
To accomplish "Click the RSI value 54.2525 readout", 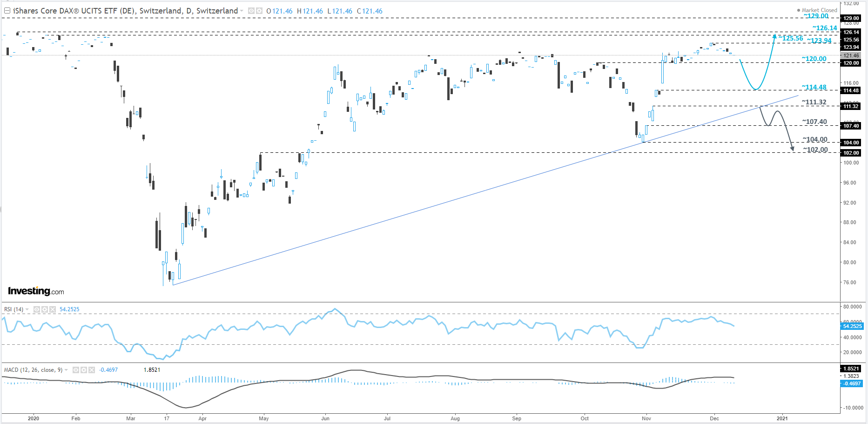I will click(69, 309).
